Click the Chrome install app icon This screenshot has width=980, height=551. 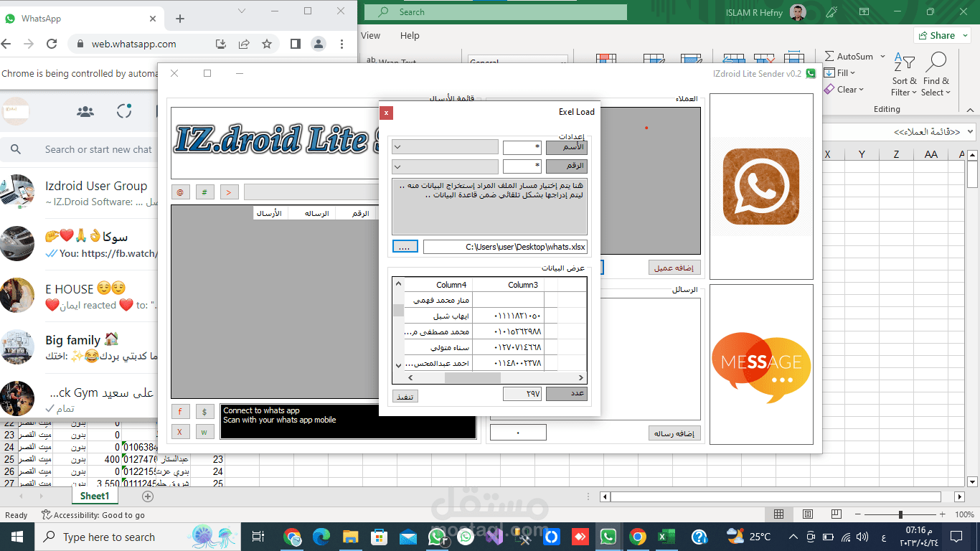pos(221,44)
